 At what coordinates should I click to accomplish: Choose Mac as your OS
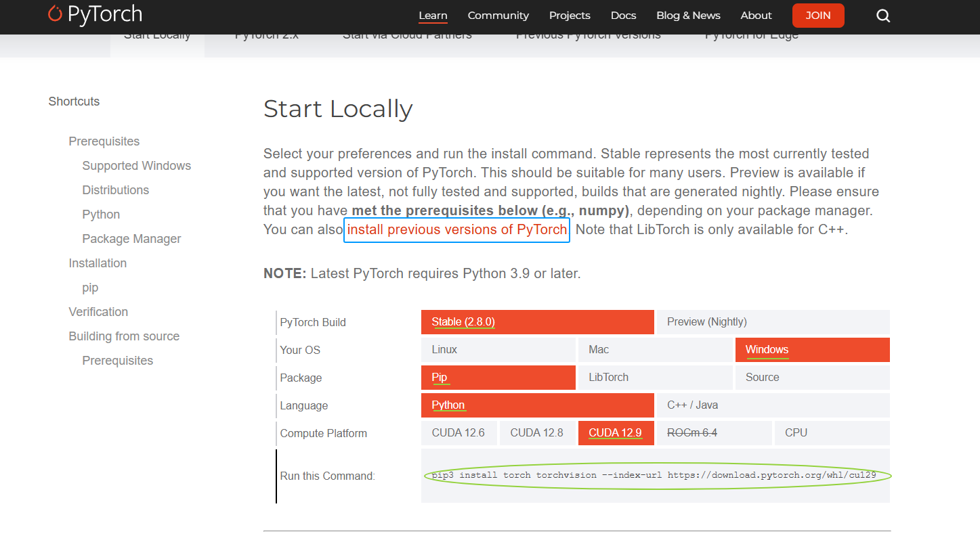[x=656, y=350]
